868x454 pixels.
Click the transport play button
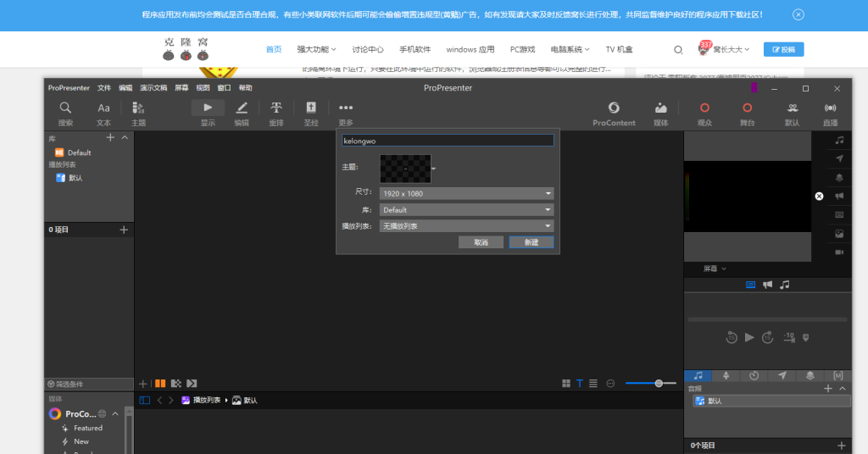click(x=749, y=337)
